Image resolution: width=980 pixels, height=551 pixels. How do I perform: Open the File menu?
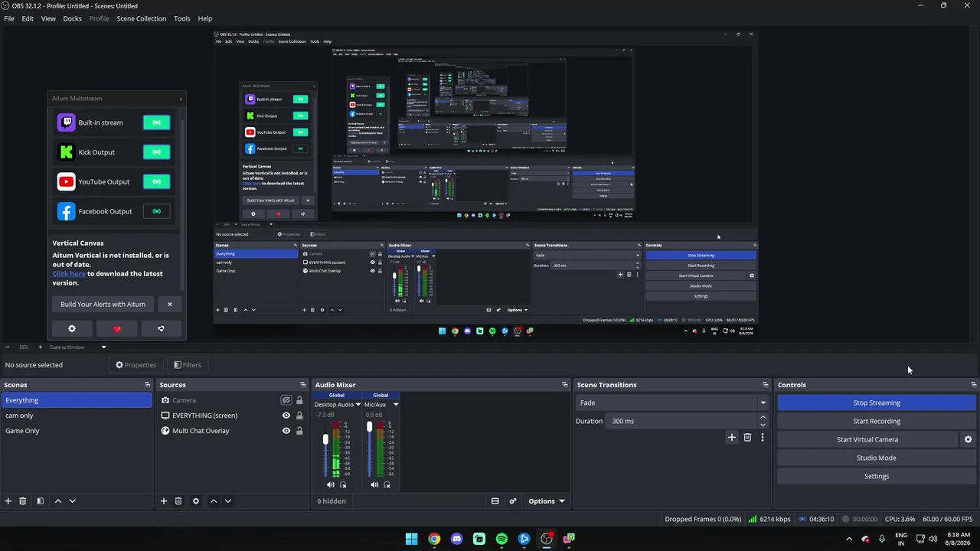pos(9,18)
